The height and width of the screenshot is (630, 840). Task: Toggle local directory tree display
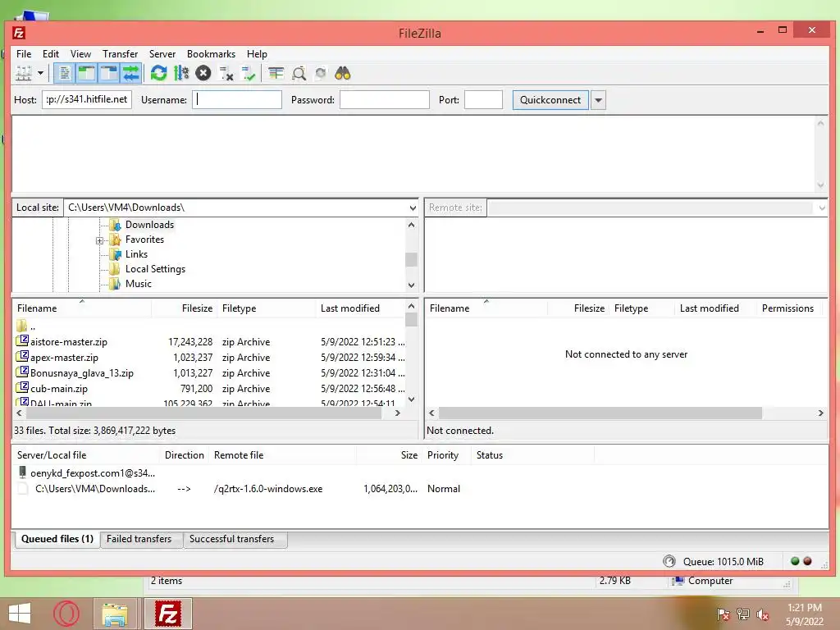[x=86, y=73]
